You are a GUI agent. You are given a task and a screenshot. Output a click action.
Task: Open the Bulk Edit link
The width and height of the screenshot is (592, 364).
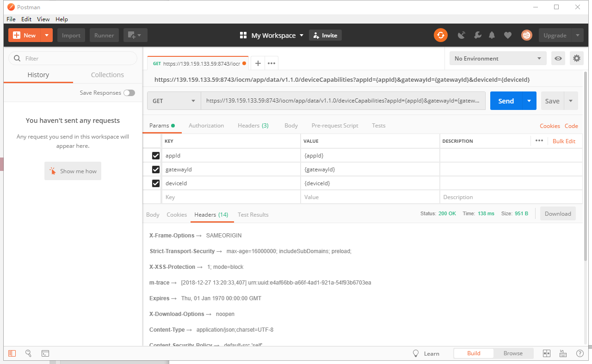[564, 141]
